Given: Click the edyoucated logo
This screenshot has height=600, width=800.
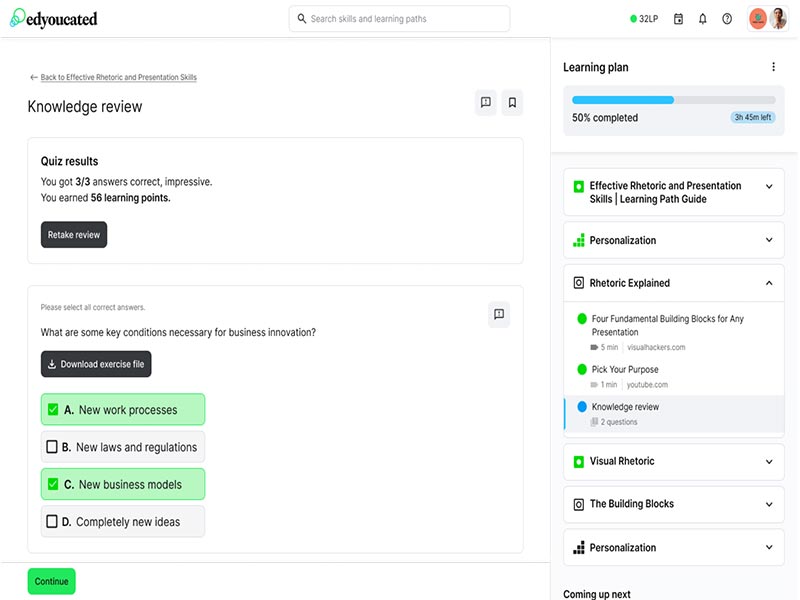Looking at the screenshot, I should click(54, 19).
